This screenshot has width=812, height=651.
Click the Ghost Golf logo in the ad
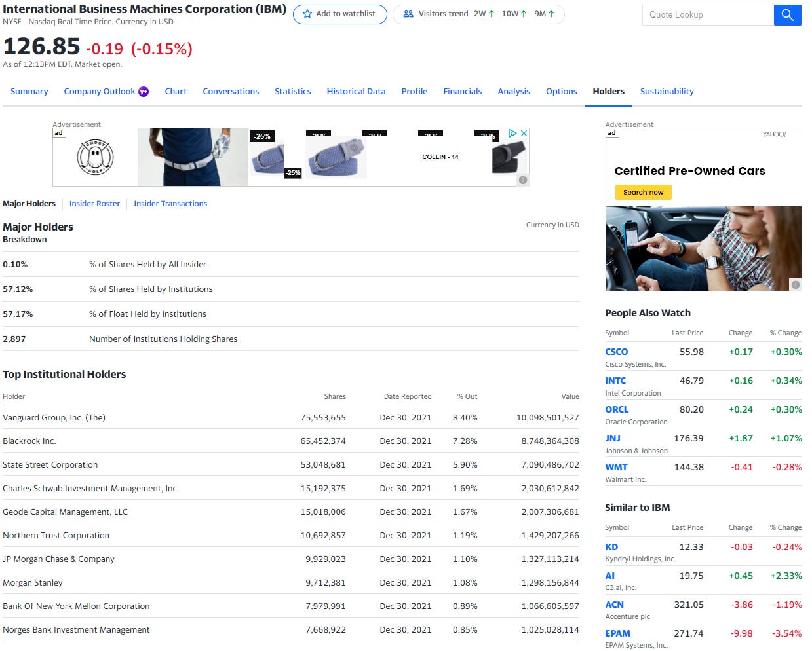(95, 157)
